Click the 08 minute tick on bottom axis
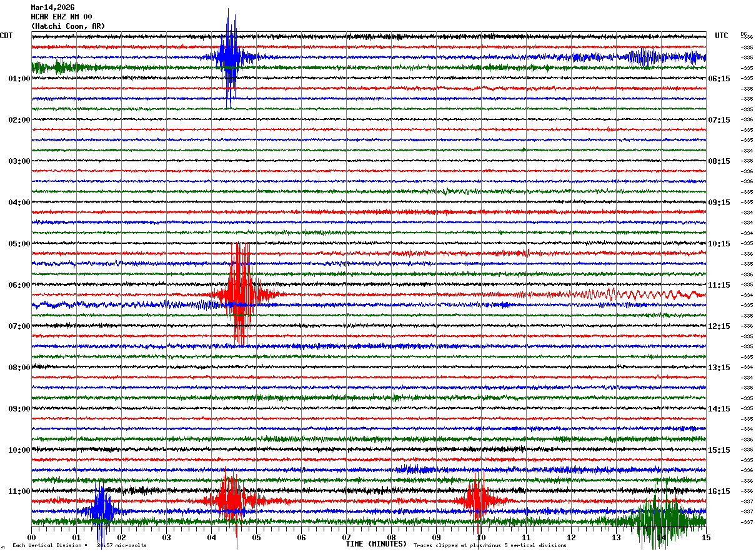Screen dimensions: 756x554 click(x=391, y=537)
